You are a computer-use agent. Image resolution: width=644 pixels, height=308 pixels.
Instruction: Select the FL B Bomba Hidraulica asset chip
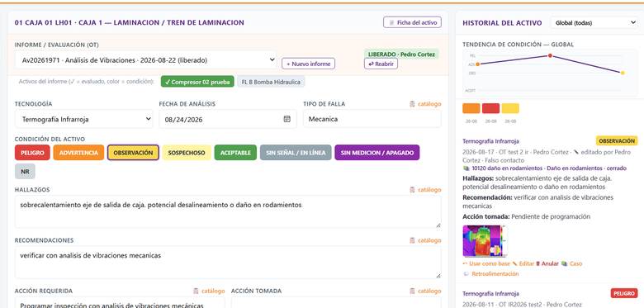pyautogui.click(x=271, y=82)
